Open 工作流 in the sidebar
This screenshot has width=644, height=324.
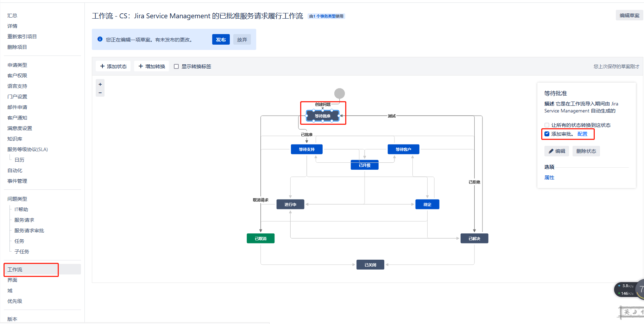point(15,270)
